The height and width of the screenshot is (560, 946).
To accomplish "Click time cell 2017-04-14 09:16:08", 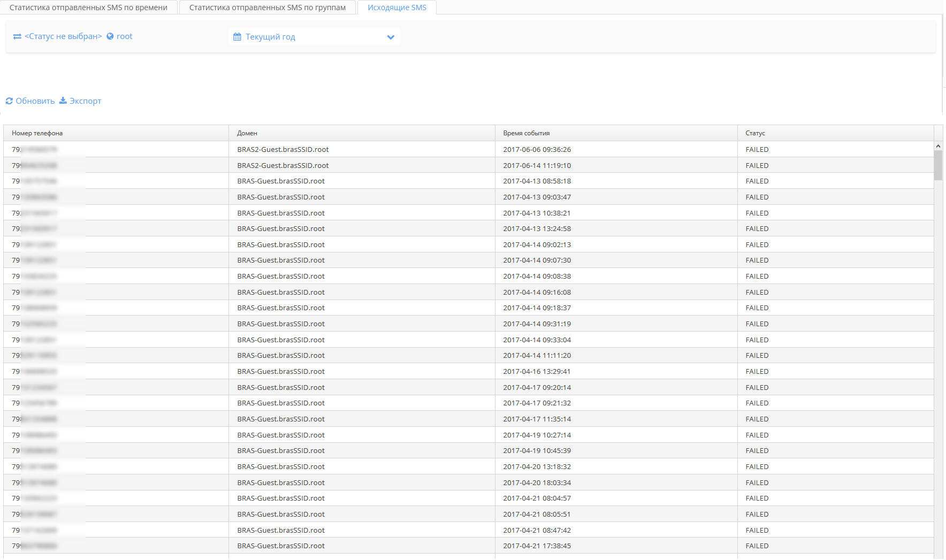I will coord(616,292).
